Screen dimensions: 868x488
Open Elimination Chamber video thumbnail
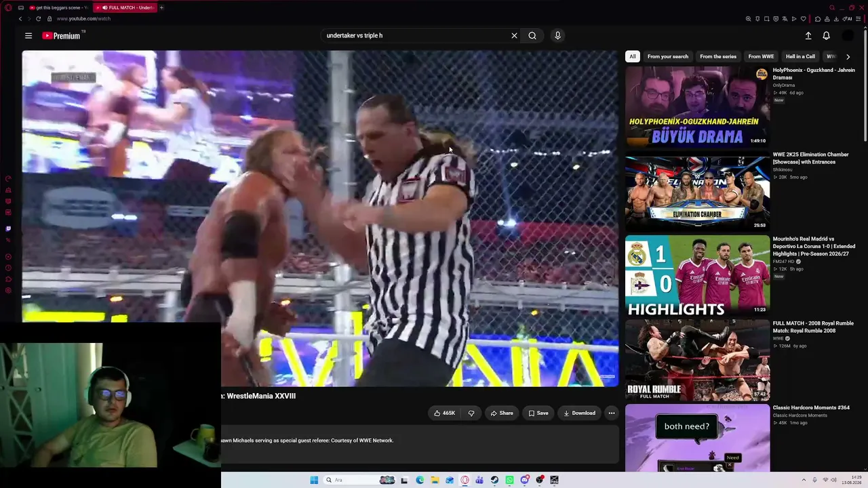697,191
